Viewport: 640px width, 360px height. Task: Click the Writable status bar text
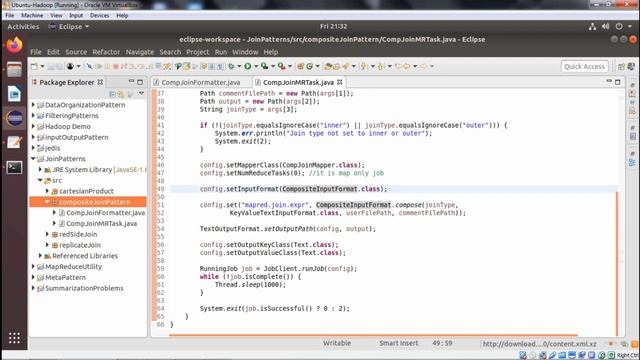click(x=337, y=343)
